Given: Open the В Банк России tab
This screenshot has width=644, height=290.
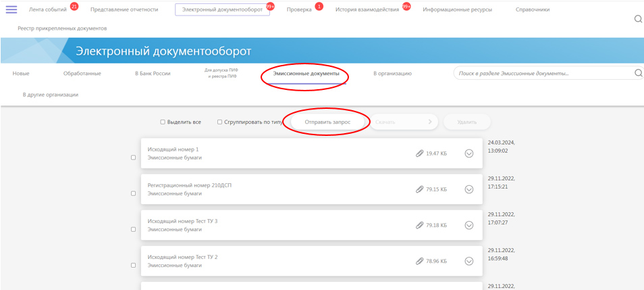Looking at the screenshot, I should pos(153,73).
